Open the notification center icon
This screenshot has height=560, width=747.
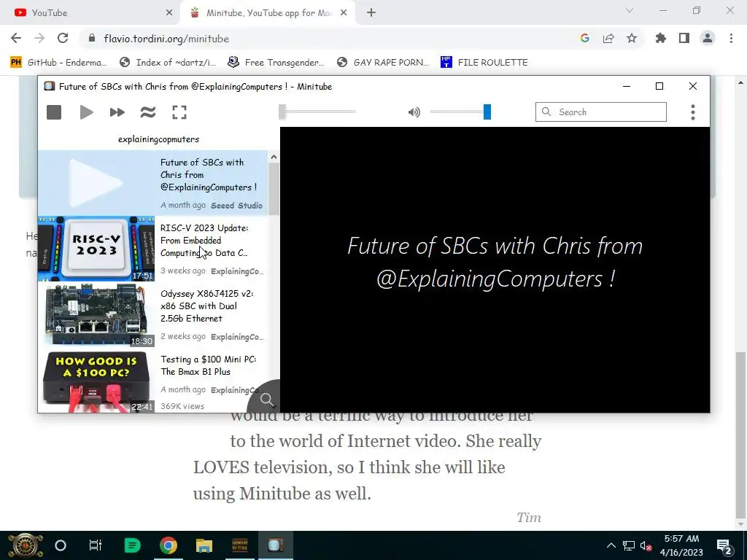724,546
